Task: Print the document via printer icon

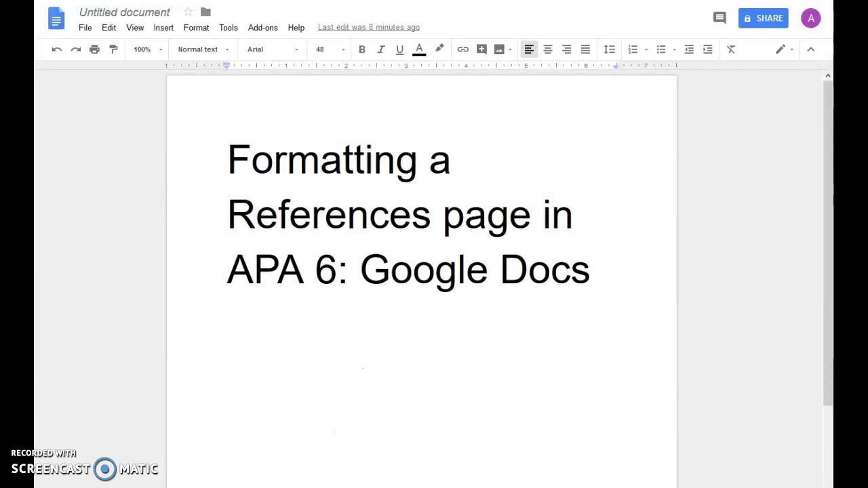Action: click(x=94, y=49)
